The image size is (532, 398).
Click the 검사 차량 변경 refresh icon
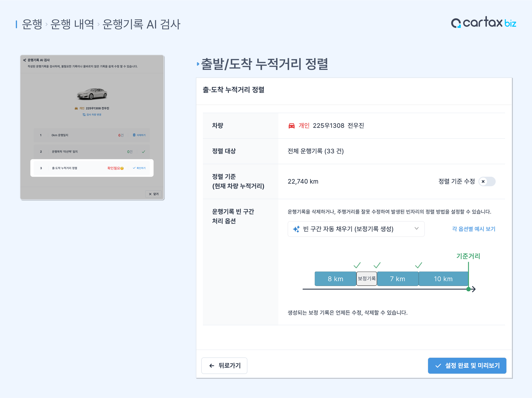(84, 115)
